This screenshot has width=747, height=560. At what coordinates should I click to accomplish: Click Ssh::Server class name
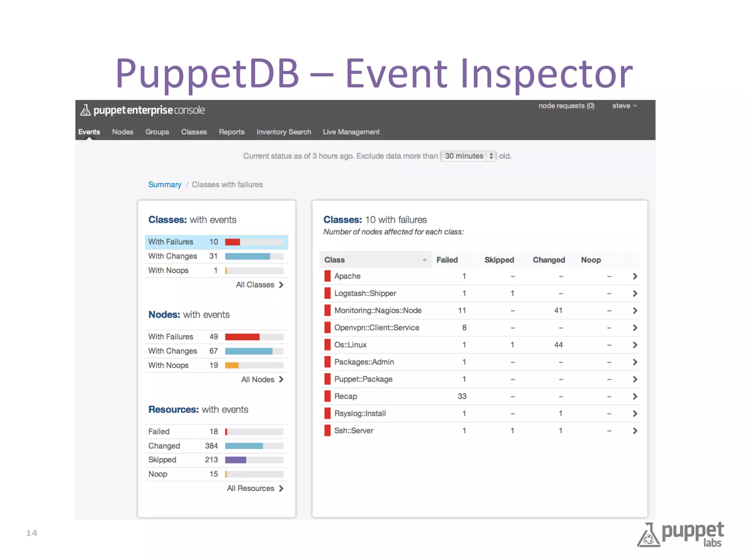[354, 431]
